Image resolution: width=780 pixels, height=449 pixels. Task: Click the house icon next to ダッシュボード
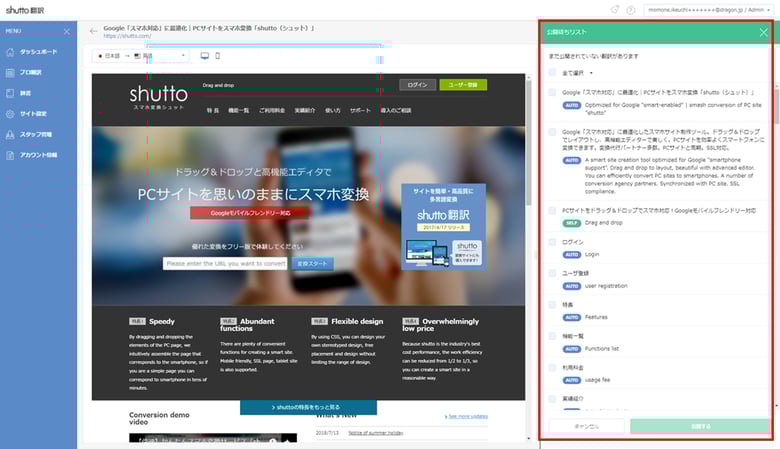(x=10, y=52)
